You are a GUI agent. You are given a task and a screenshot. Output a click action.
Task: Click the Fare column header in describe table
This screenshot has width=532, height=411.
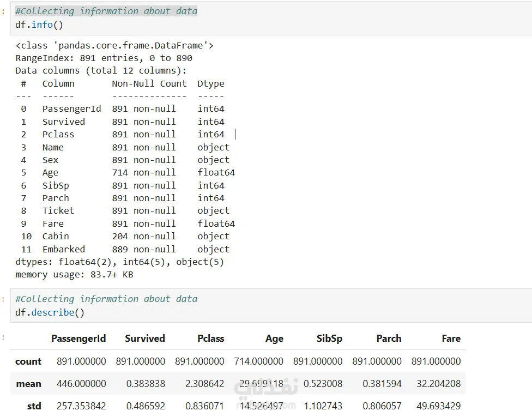[x=451, y=339]
